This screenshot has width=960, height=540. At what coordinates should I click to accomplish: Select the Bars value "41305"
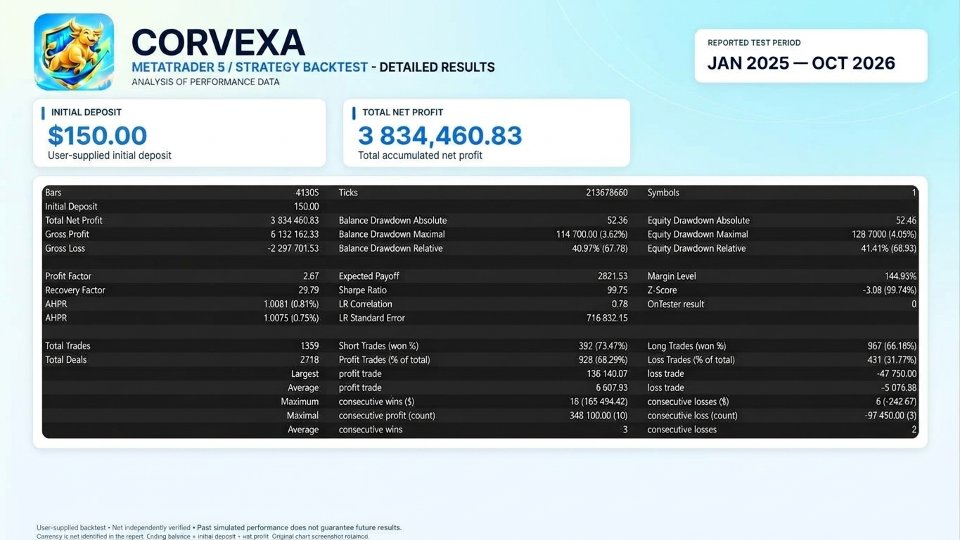307,192
